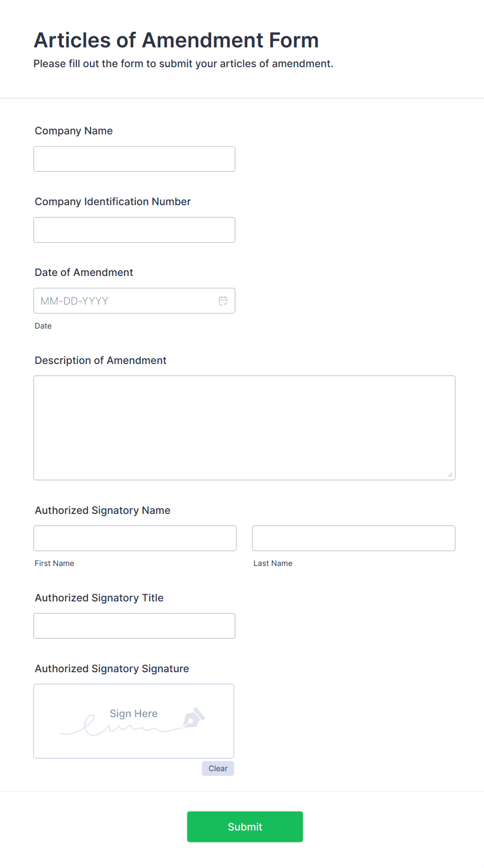The width and height of the screenshot is (484, 868).
Task: Click the Clear button below the signature
Action: pyautogui.click(x=218, y=768)
